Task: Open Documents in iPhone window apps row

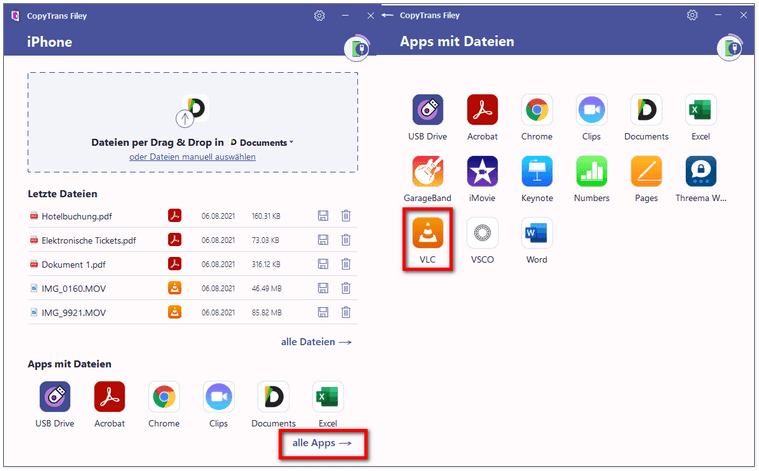Action: pos(273,397)
